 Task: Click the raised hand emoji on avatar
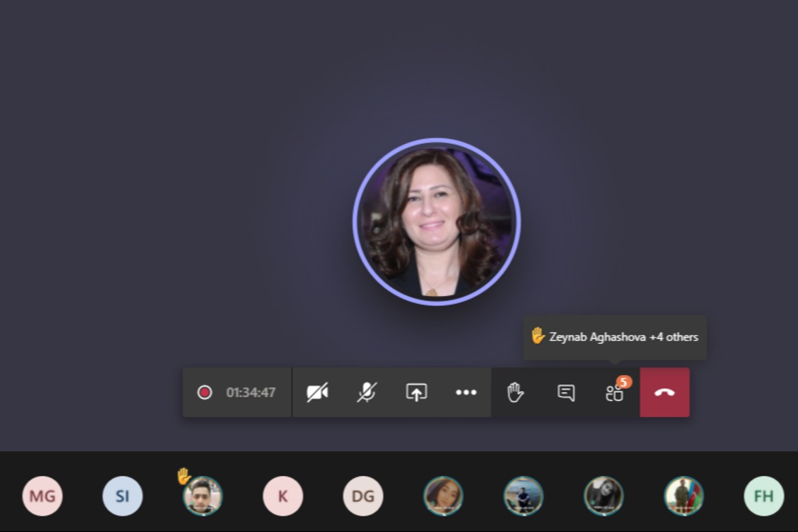[x=183, y=475]
